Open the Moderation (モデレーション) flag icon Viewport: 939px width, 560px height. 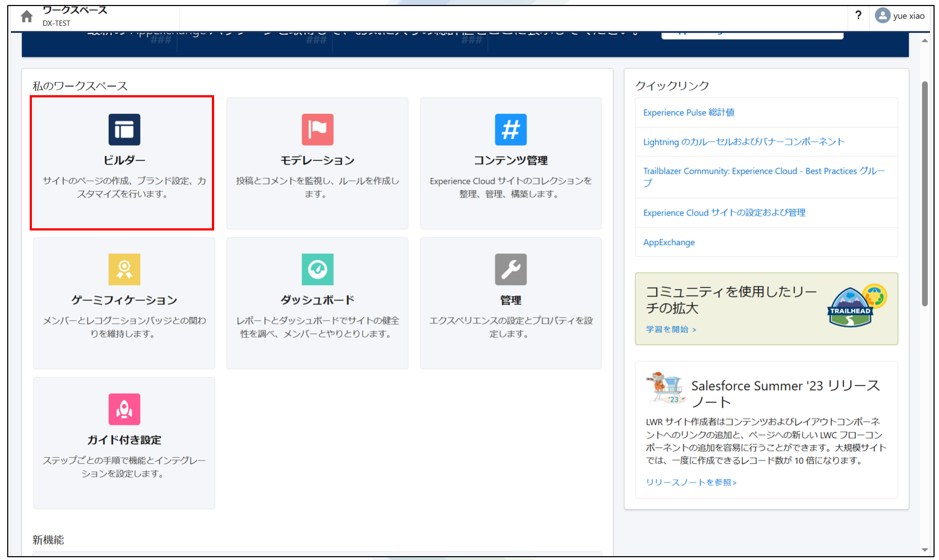coord(318,129)
